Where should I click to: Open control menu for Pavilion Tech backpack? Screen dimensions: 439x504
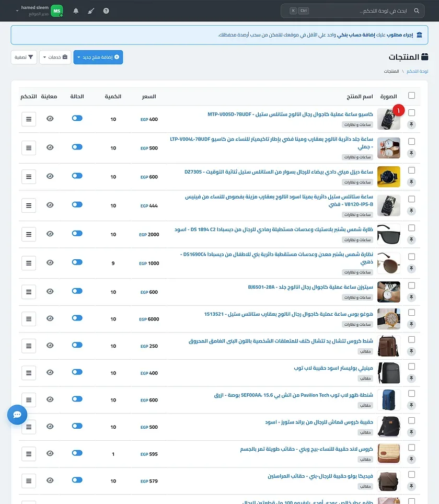29,400
